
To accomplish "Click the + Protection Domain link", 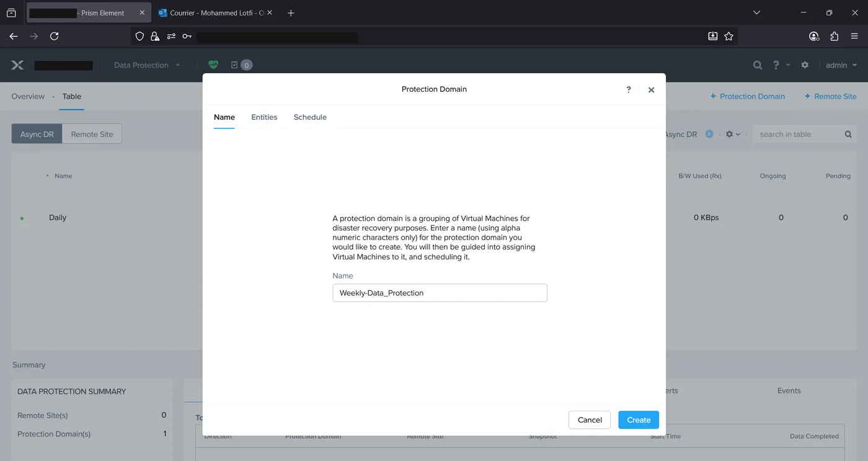I will [748, 96].
